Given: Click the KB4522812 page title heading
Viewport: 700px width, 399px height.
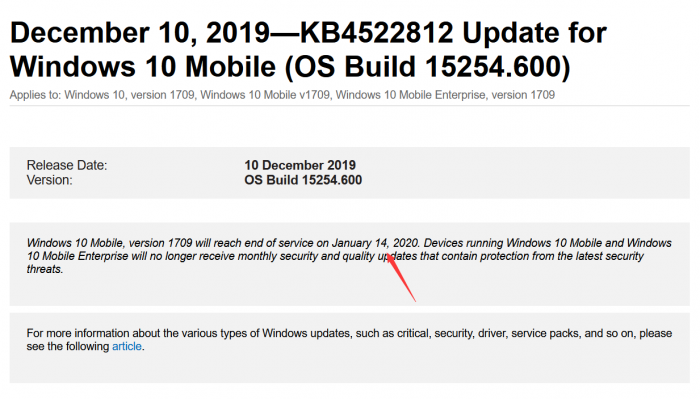Looking at the screenshot, I should coord(308,50).
